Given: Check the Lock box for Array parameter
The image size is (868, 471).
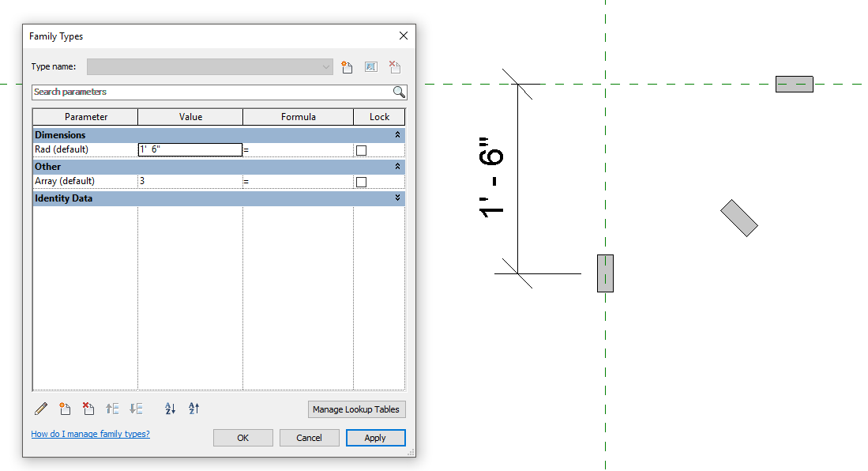Looking at the screenshot, I should (x=361, y=181).
